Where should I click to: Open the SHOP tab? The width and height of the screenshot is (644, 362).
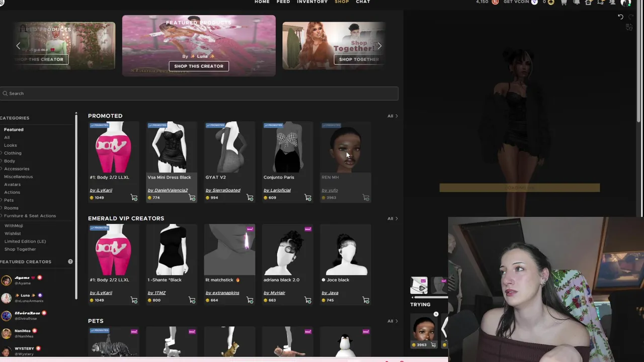point(342,2)
